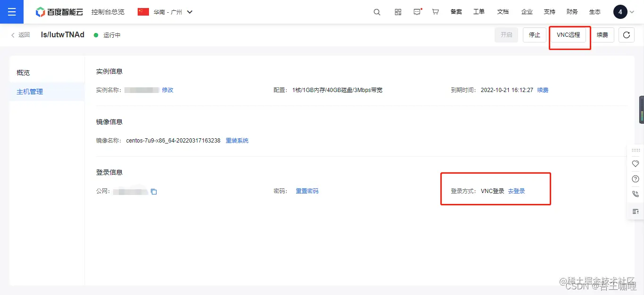Screen dimensions: 644x295
Task: View messages via the notification bubble icon
Action: click(416, 11)
